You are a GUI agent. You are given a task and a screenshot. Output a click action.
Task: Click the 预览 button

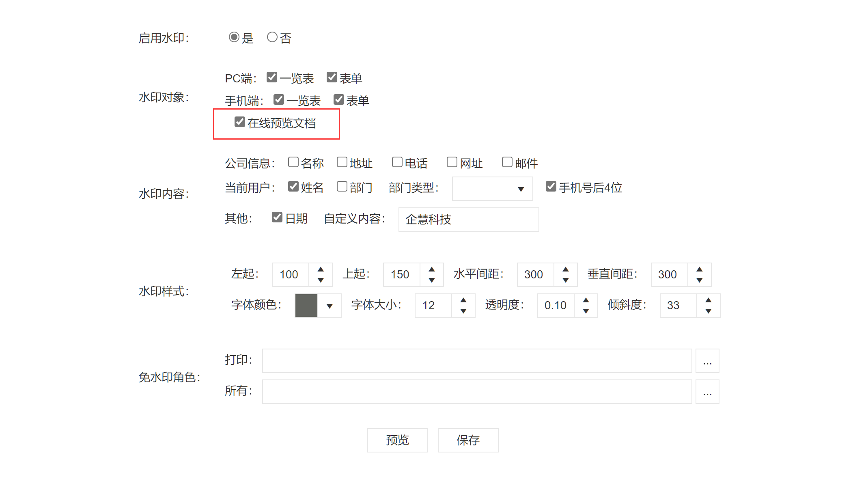398,440
